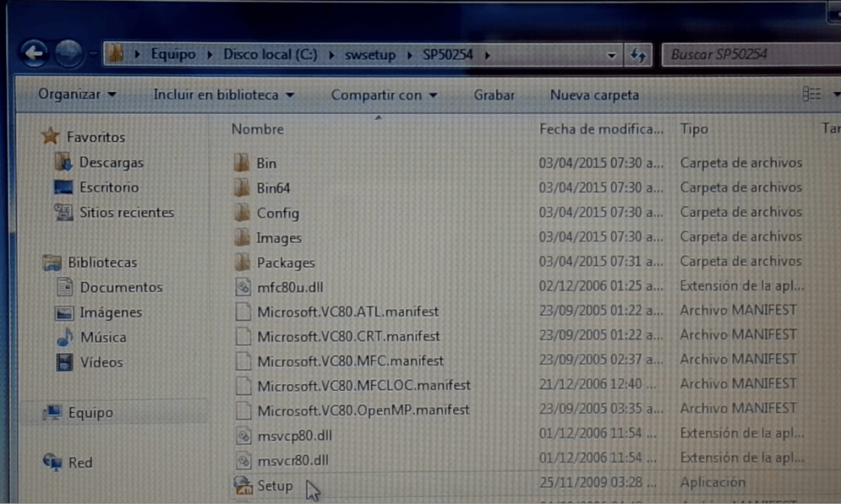The width and height of the screenshot is (841, 504).
Task: Click the back navigation arrow
Action: (x=33, y=51)
